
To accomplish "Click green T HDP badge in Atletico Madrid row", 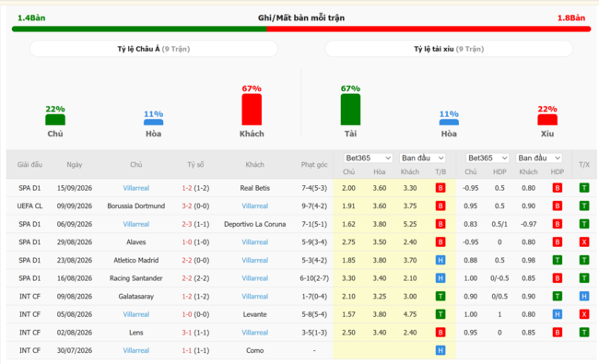I will point(558,260).
